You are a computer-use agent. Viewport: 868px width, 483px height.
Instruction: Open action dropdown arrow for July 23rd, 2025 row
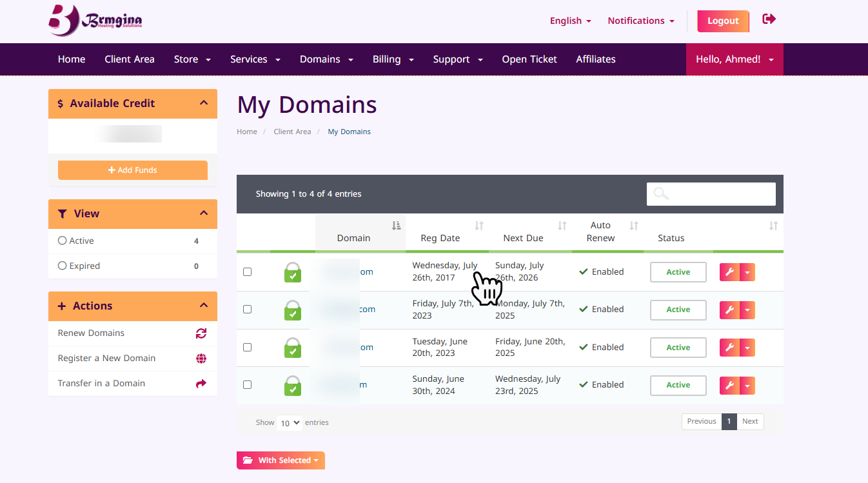(x=747, y=385)
